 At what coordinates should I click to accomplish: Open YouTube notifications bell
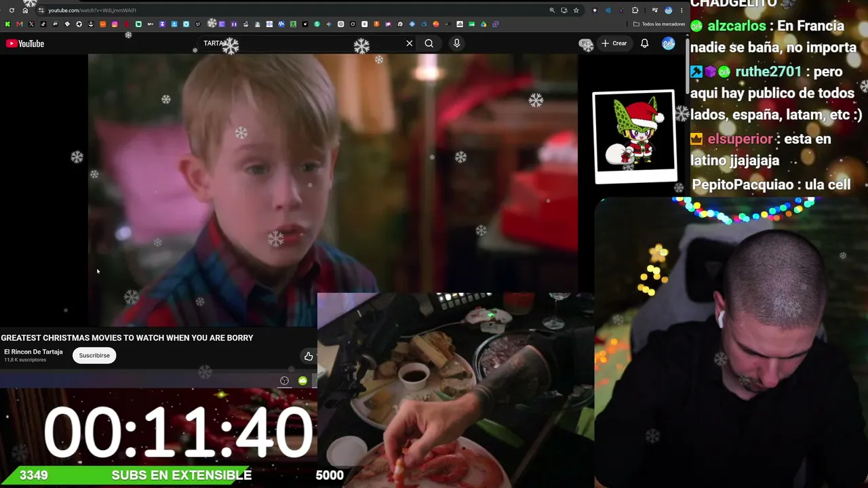tap(645, 43)
